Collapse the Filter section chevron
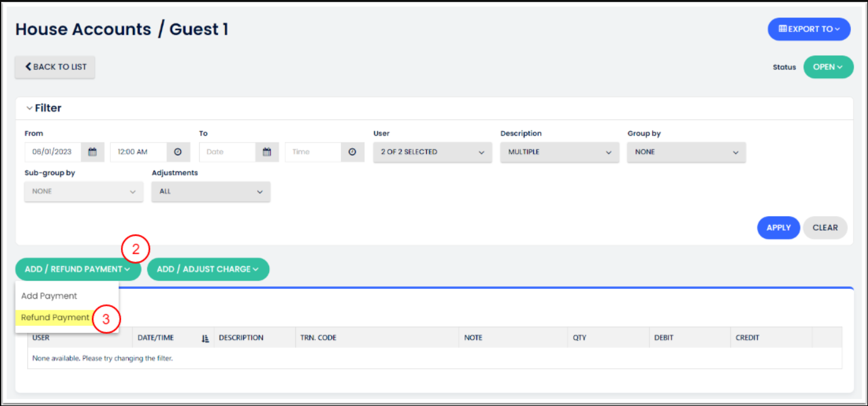The height and width of the screenshot is (406, 868). click(29, 108)
